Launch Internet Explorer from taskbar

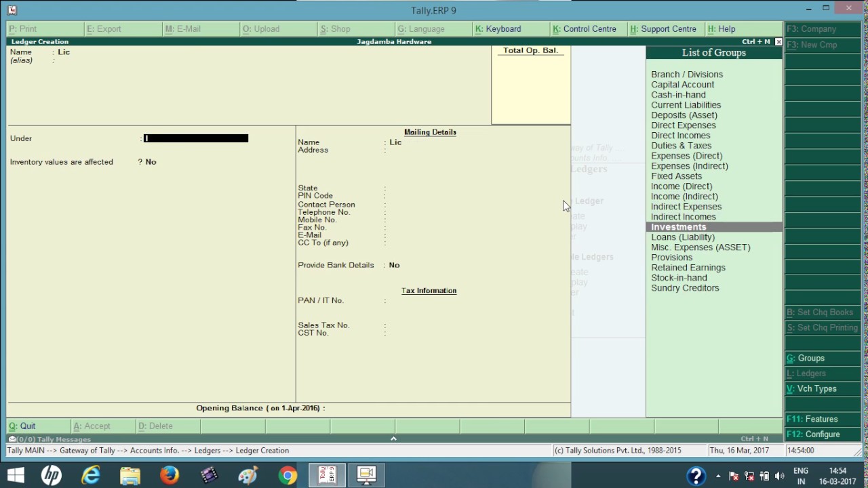pyautogui.click(x=91, y=476)
